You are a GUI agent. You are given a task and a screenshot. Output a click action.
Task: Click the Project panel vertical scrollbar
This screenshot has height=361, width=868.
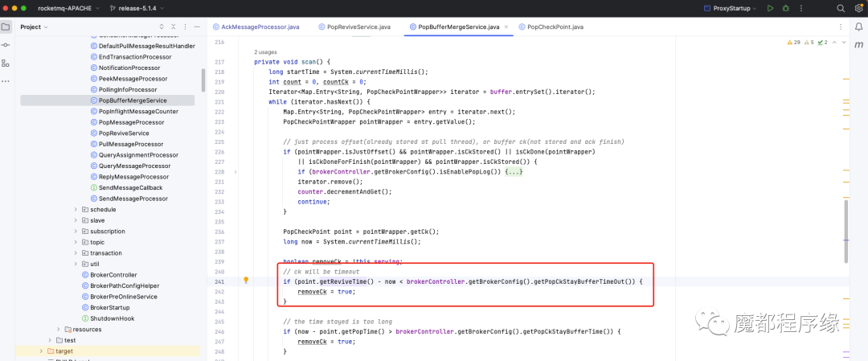pyautogui.click(x=203, y=80)
